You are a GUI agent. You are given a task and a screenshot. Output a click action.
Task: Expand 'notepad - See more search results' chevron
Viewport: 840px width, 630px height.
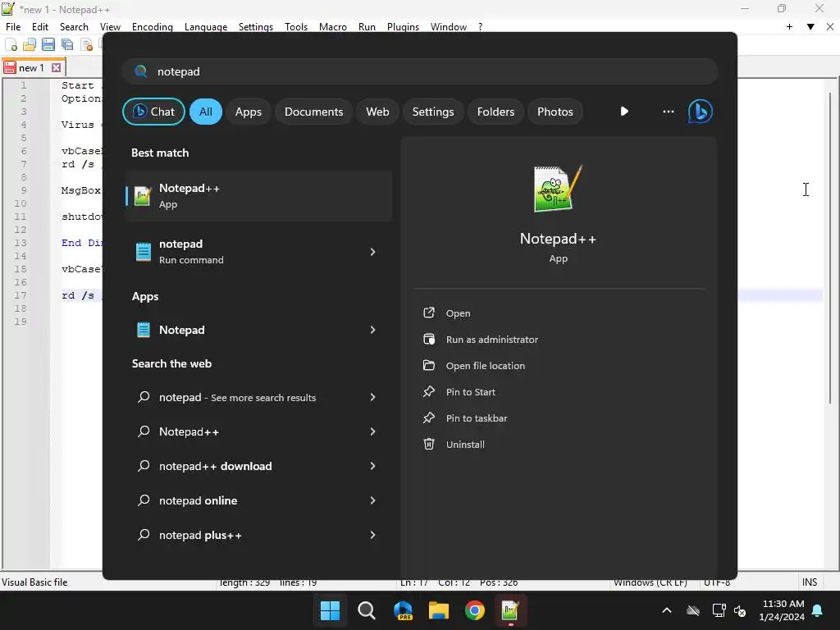pyautogui.click(x=373, y=397)
